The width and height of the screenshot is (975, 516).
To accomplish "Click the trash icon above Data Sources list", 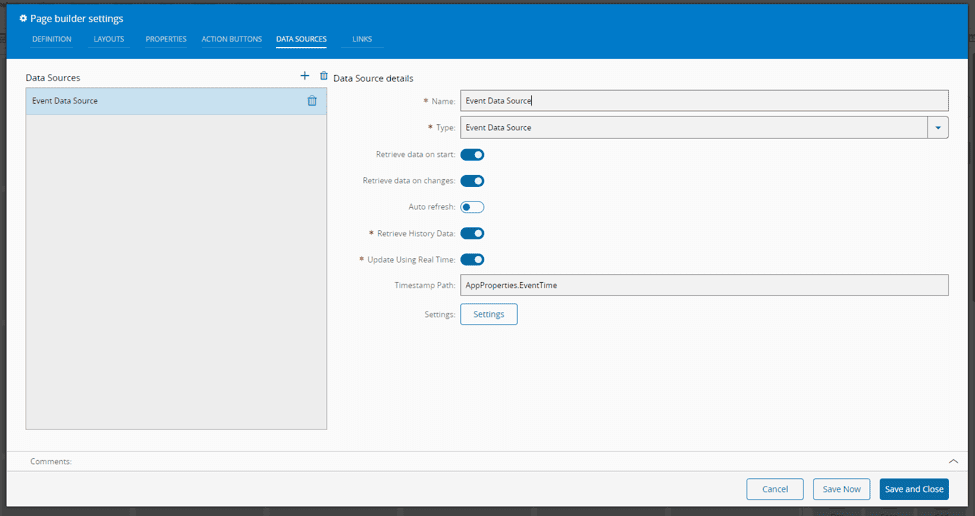I will [323, 76].
